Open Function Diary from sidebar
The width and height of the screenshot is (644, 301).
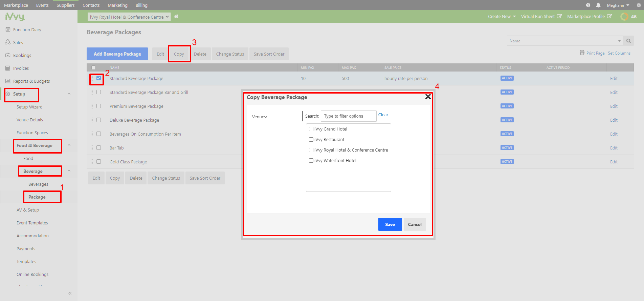click(x=27, y=29)
